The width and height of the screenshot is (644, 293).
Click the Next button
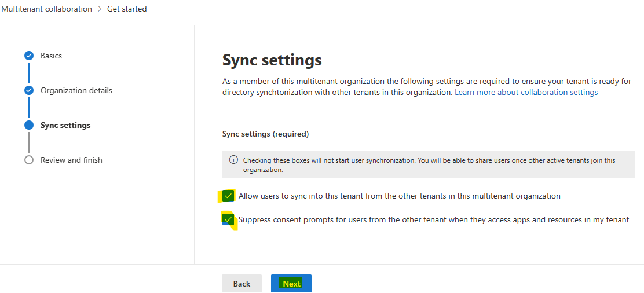pyautogui.click(x=291, y=284)
